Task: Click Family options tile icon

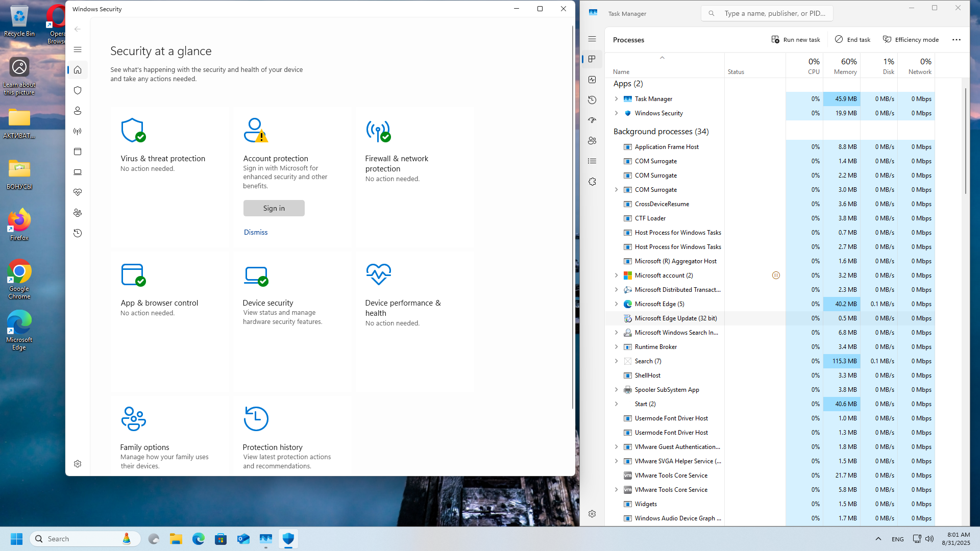Action: click(133, 419)
